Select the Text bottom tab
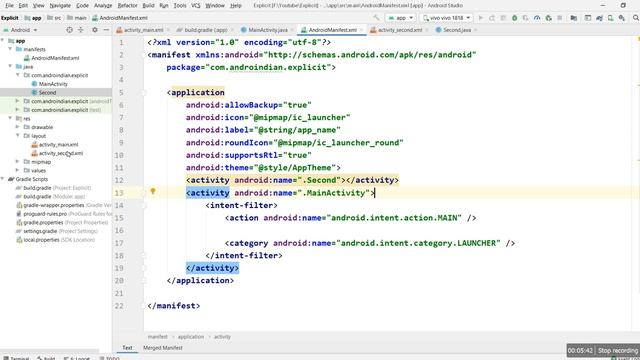This screenshot has width=640, height=360. click(x=127, y=348)
